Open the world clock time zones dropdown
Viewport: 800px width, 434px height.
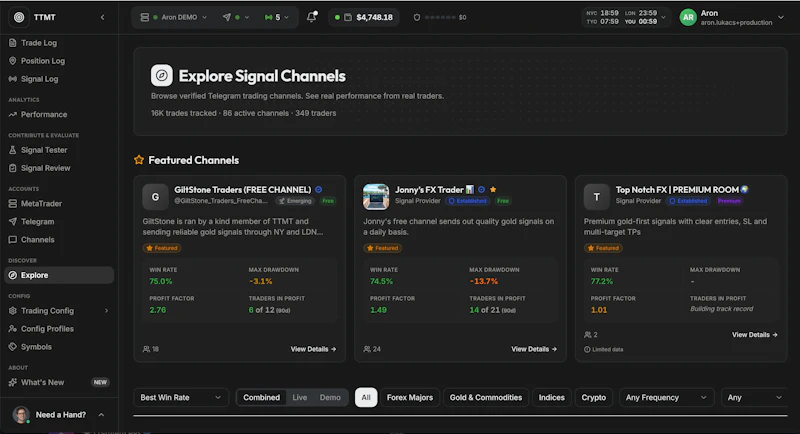click(x=626, y=17)
